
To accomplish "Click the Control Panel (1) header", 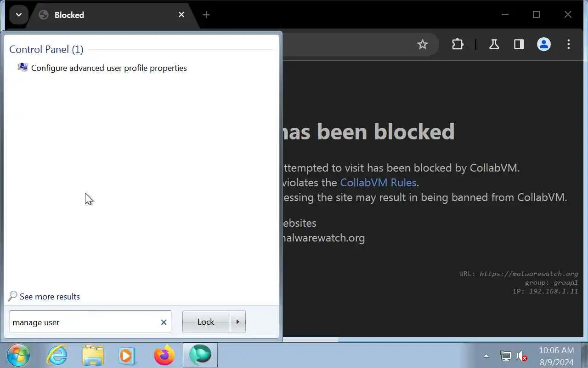I will pos(46,49).
